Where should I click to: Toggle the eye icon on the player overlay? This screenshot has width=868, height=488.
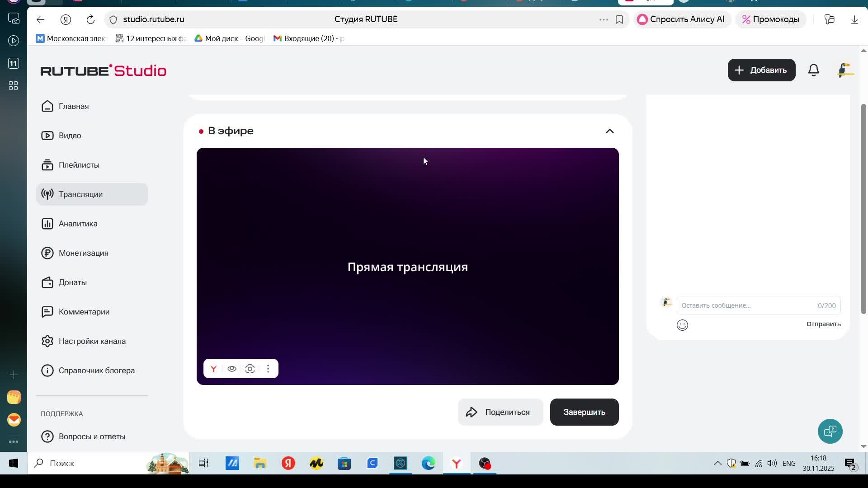tap(232, 369)
